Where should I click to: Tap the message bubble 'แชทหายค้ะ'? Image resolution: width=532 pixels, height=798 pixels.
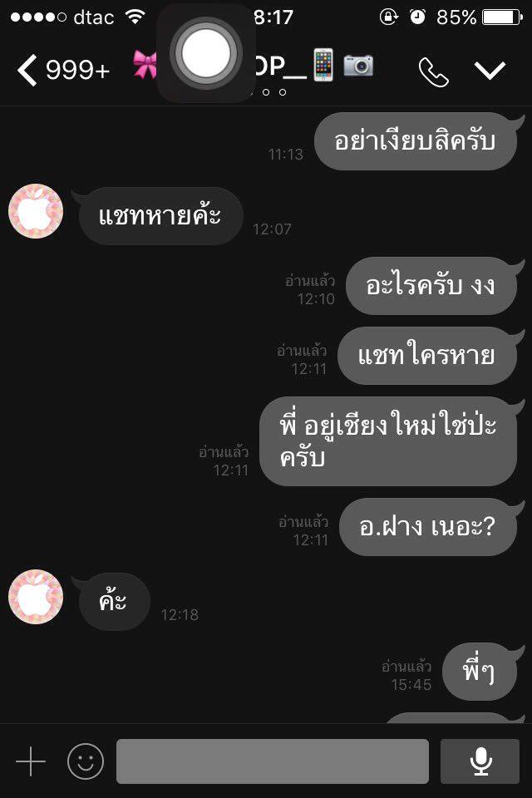[160, 216]
